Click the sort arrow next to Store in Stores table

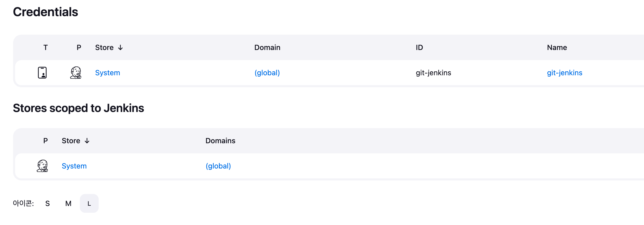pyautogui.click(x=87, y=141)
